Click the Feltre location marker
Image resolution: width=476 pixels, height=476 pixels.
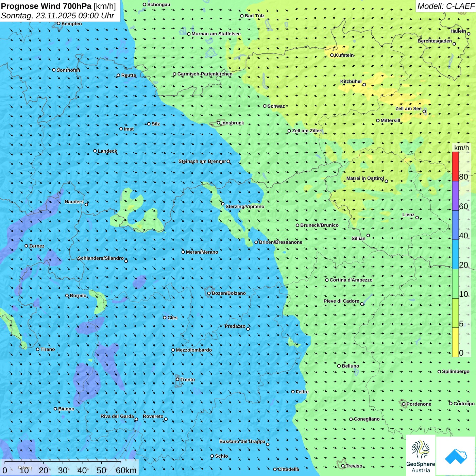[x=293, y=392]
